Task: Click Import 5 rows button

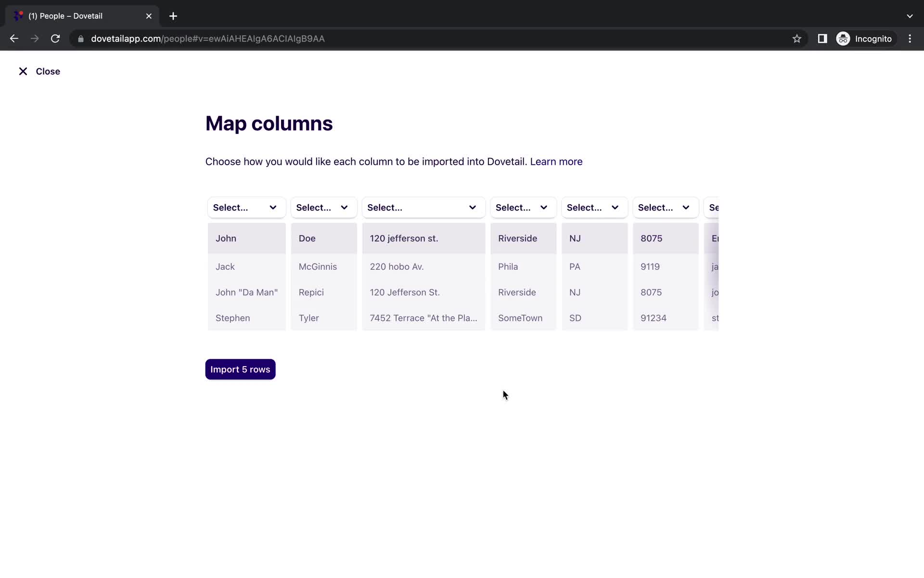Action: click(x=240, y=369)
